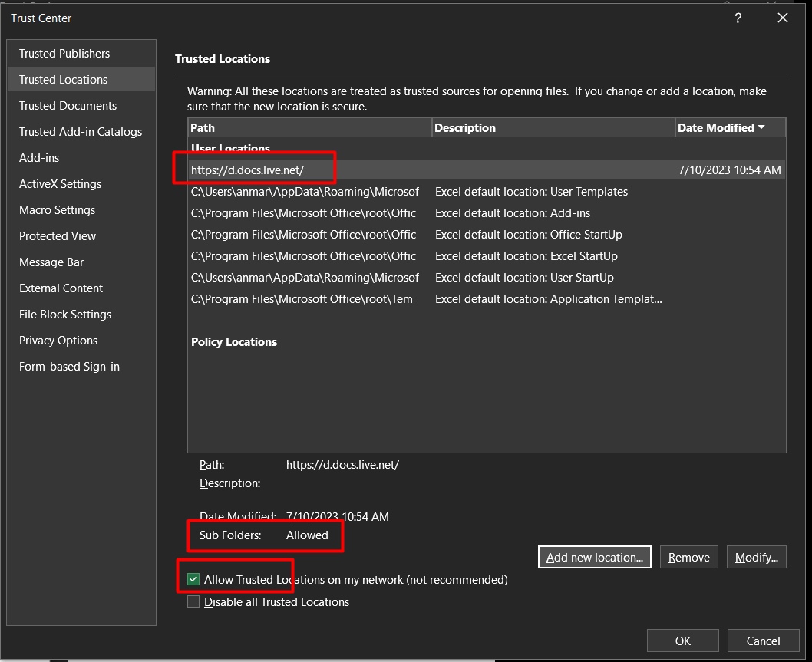This screenshot has height=662, width=812.
Task: Open Trusted Publishers section
Action: (x=64, y=54)
